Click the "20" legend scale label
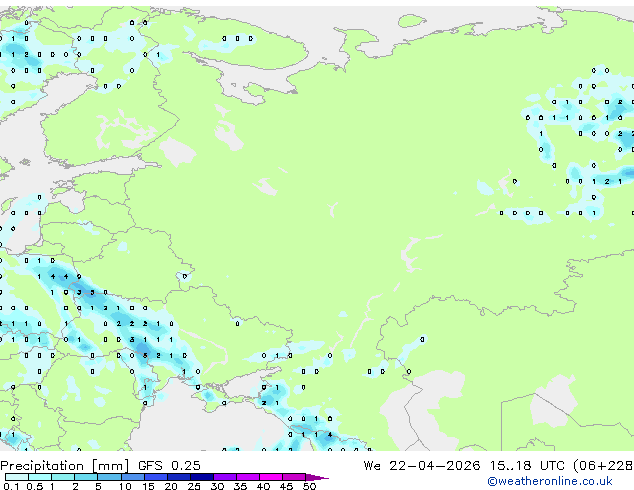Image resolution: width=634 pixels, height=490 pixels. tap(171, 486)
